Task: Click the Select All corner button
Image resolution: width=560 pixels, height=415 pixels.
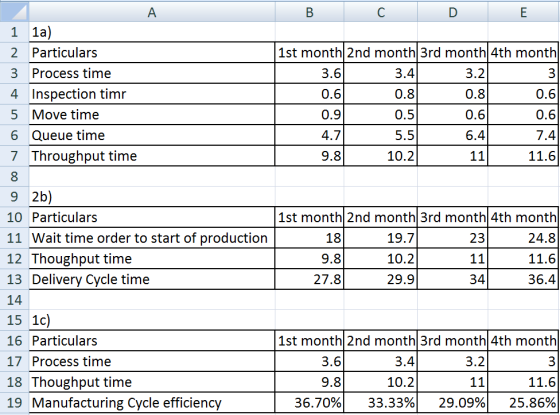Action: (14, 12)
